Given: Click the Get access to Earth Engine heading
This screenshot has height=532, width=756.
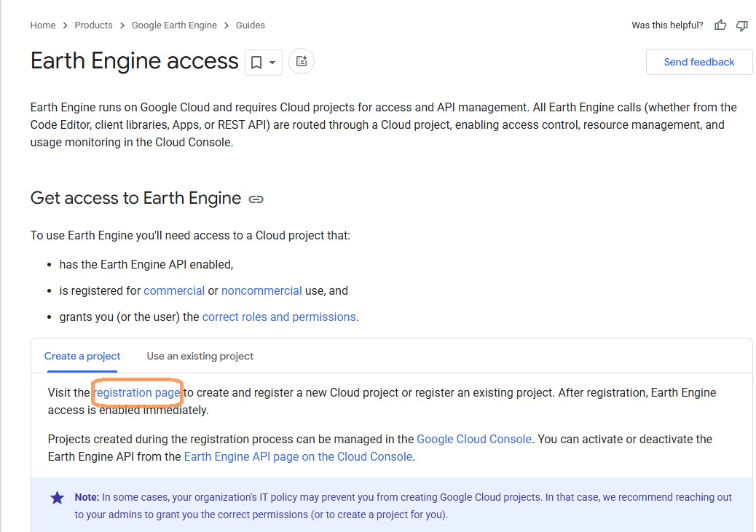Looking at the screenshot, I should click(135, 198).
